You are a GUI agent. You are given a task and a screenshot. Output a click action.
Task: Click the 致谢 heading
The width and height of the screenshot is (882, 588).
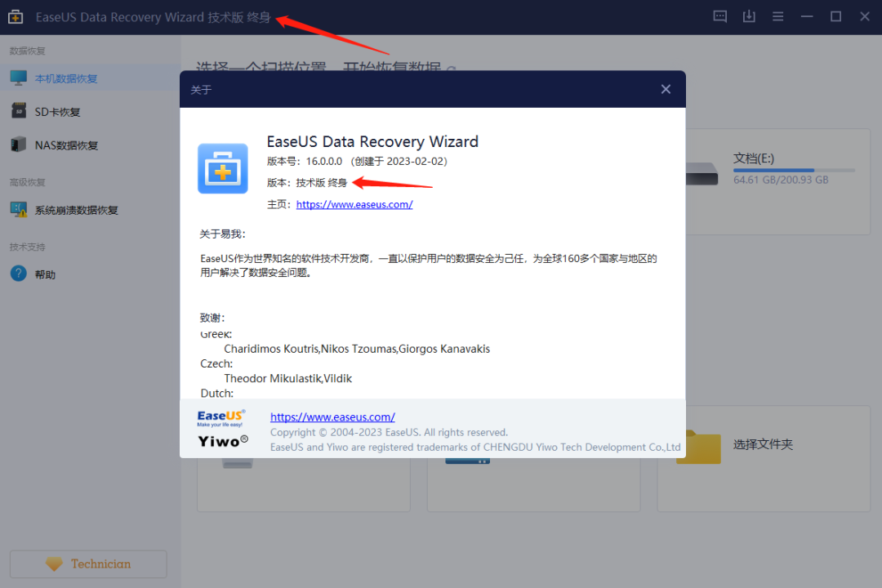coord(212,318)
